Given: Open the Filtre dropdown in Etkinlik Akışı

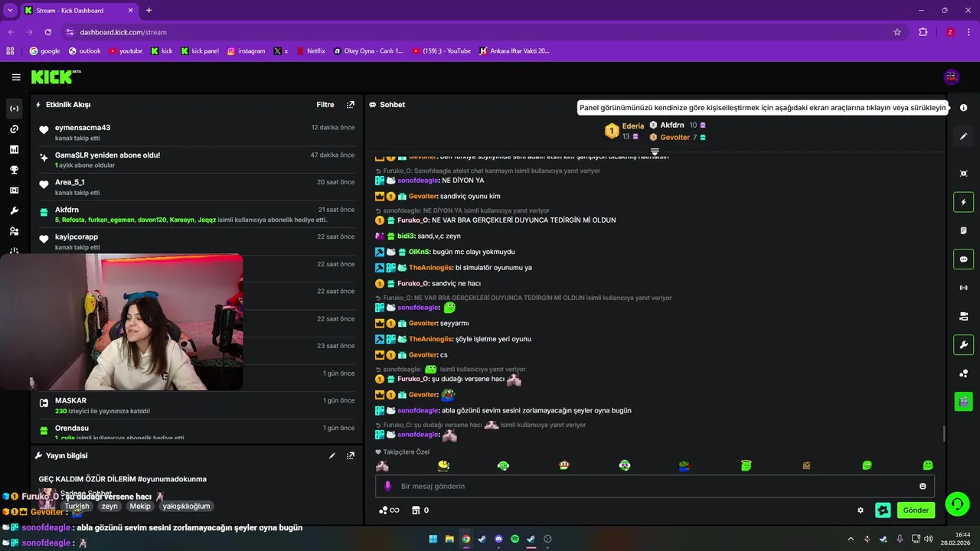Looking at the screenshot, I should [325, 105].
